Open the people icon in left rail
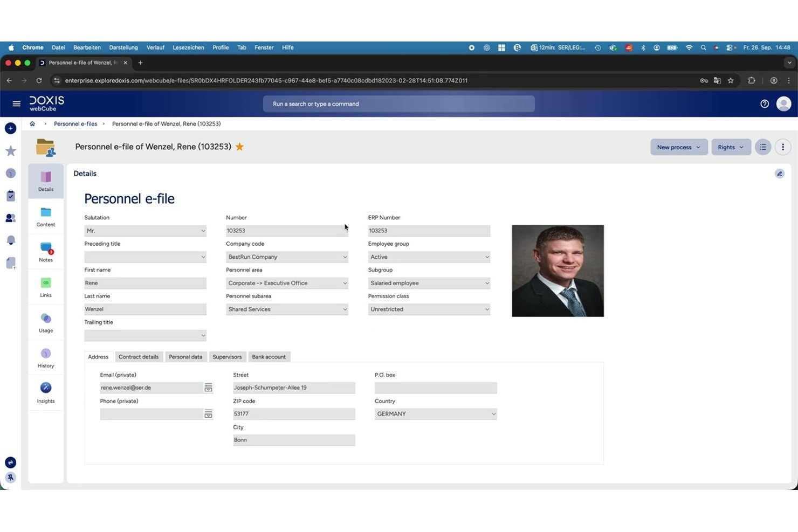 pyautogui.click(x=10, y=218)
